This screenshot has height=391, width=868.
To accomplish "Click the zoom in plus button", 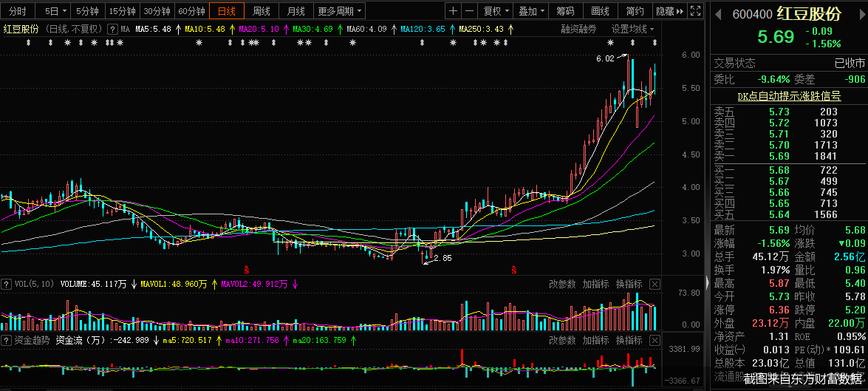I will [x=453, y=11].
